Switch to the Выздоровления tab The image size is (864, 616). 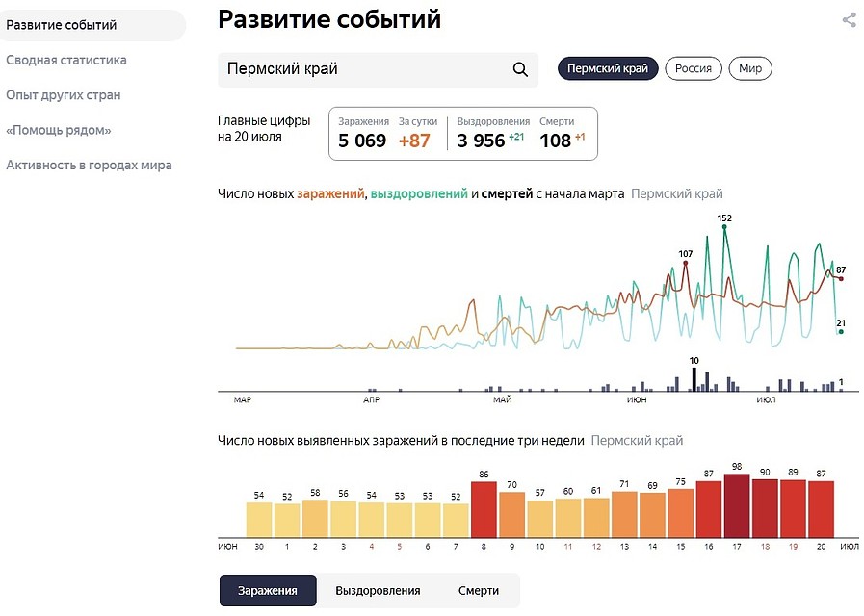tap(378, 591)
